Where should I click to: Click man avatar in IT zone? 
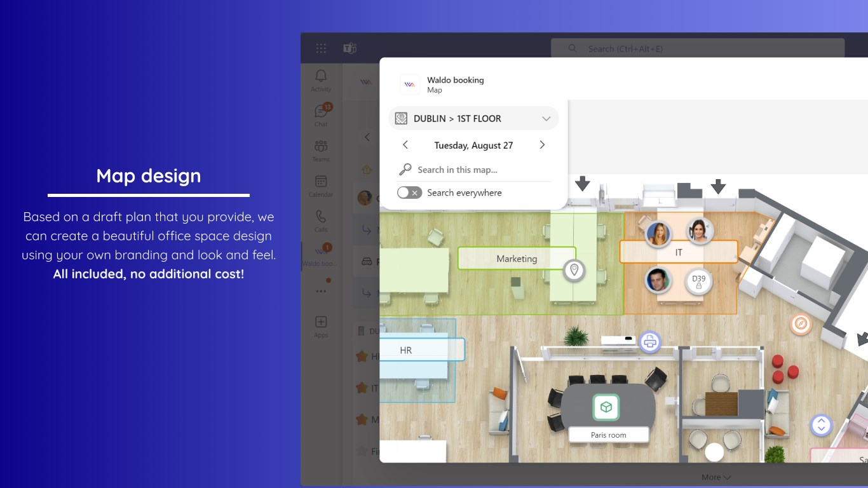click(658, 280)
